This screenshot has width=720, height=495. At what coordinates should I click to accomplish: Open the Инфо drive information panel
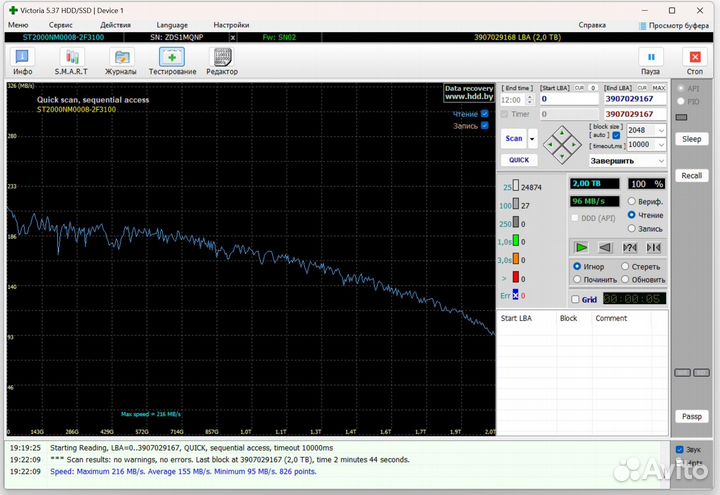tap(22, 59)
